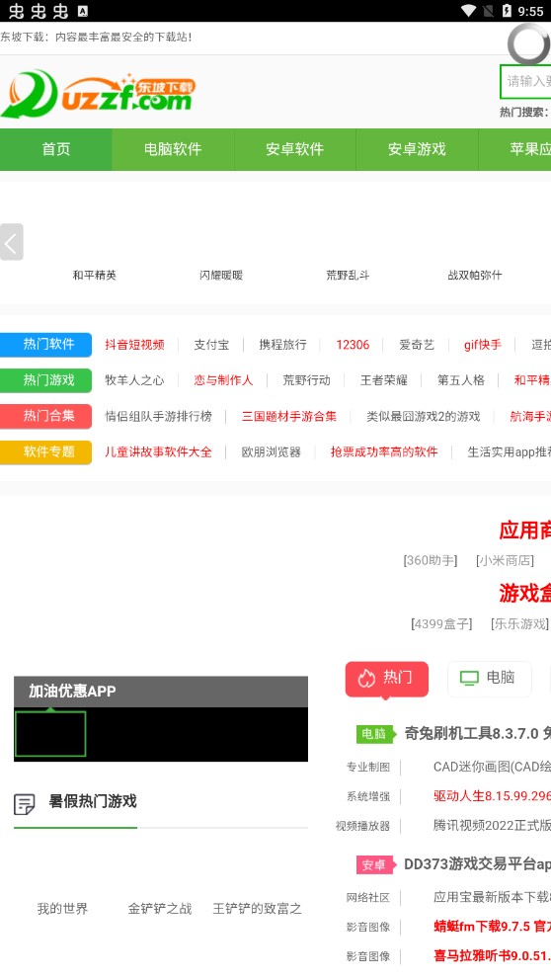Click the 热门软件 blue label
The image size is (551, 980).
coord(45,345)
